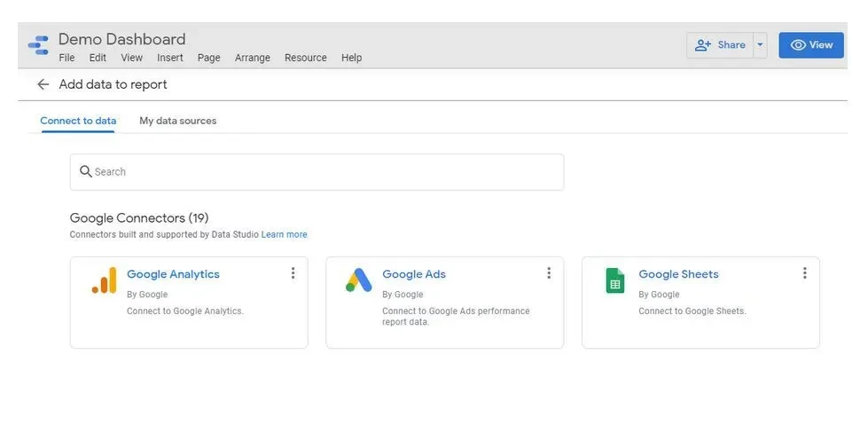
Task: Go back using the left arrow
Action: point(43,84)
